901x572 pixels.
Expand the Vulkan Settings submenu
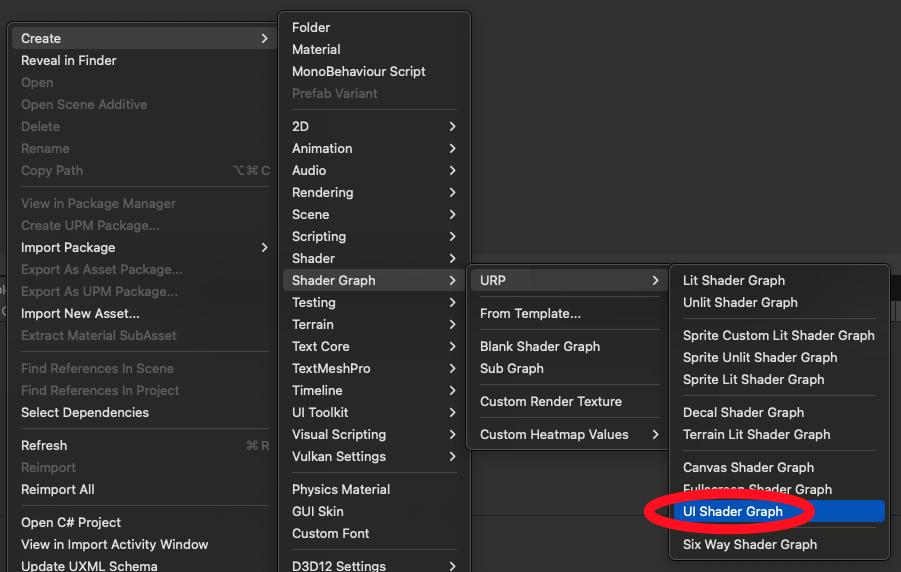(x=374, y=456)
